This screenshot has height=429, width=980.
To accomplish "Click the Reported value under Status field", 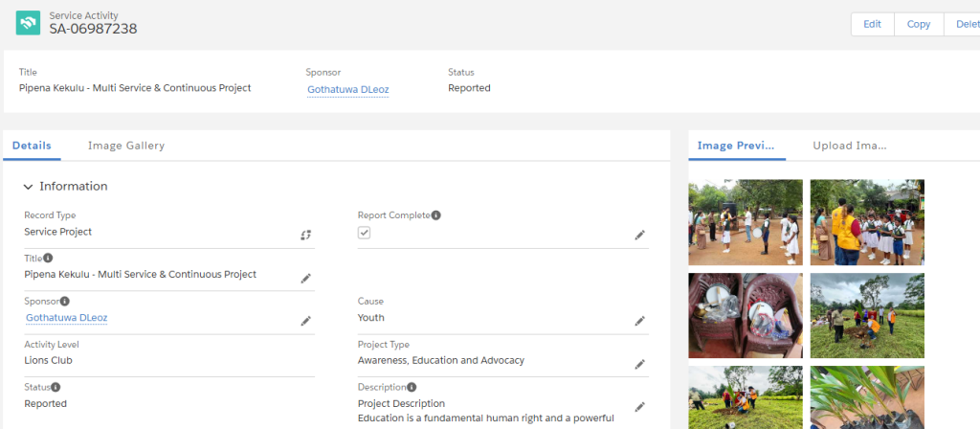I will tap(46, 404).
